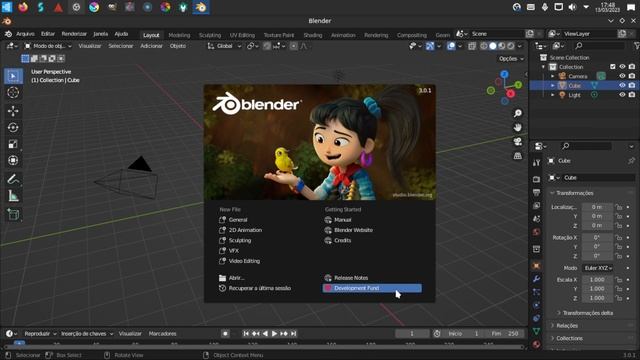Click the Escala X value field
This screenshot has width=640, height=360.
point(597,280)
